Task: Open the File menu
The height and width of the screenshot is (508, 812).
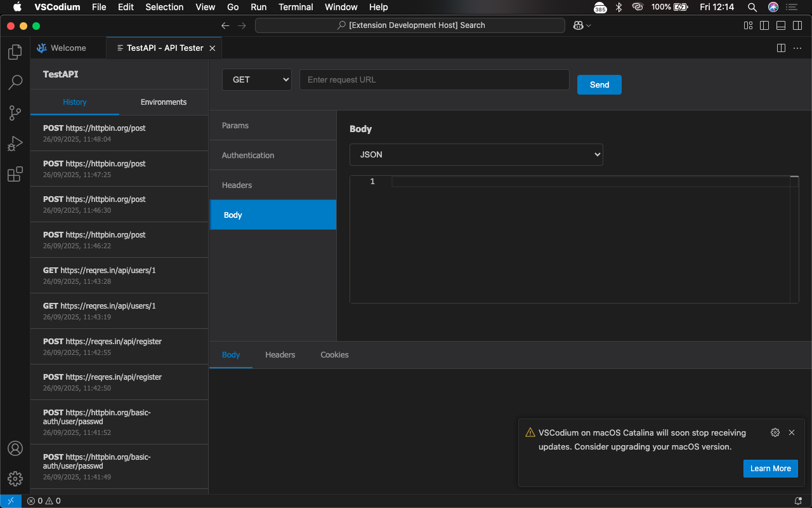Action: (x=99, y=7)
